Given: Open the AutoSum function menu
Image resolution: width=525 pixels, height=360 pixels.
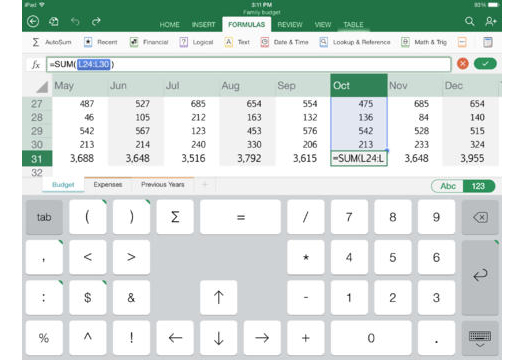Looking at the screenshot, I should pos(52,42).
